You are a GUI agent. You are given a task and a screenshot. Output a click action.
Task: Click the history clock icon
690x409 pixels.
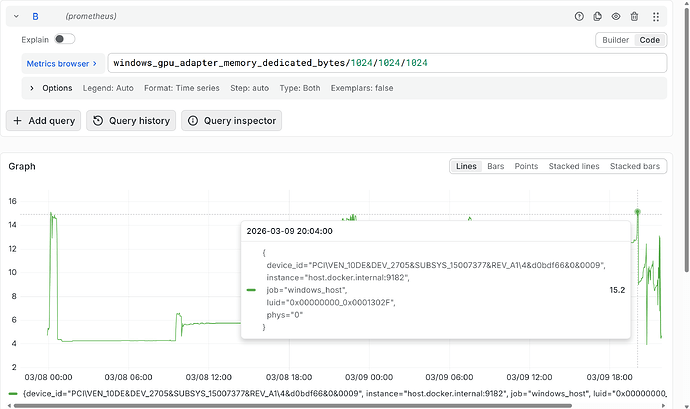(x=98, y=121)
